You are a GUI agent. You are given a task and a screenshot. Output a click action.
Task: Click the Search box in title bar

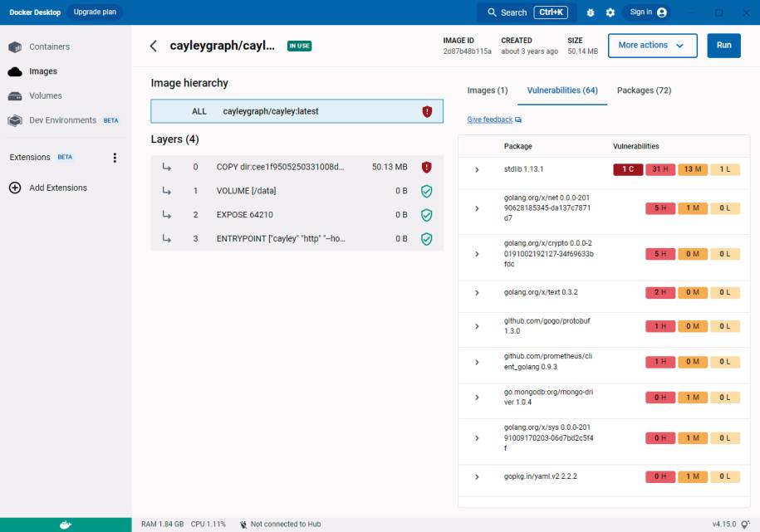click(527, 12)
